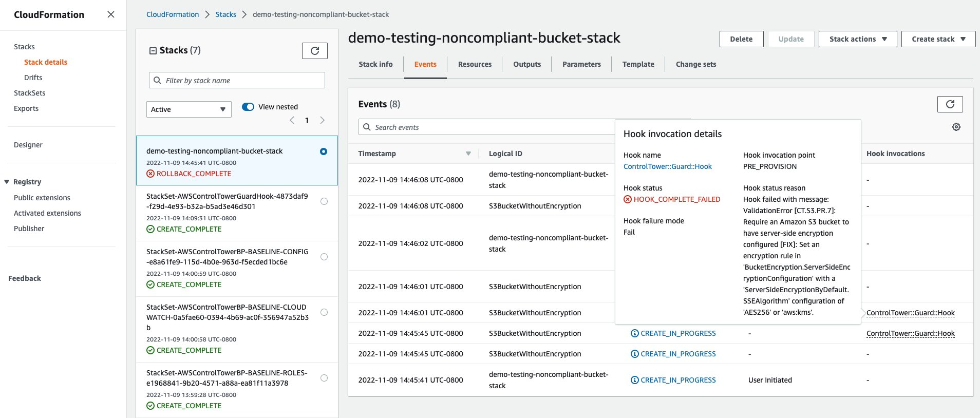Click CREATE_COMPLETE icon for BASELINE-ROLES stackset
This screenshot has width=980, height=418.
coord(150,406)
